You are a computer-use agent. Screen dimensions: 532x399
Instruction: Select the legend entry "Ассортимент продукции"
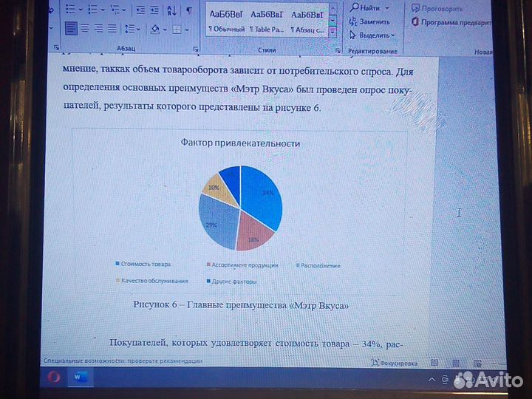(x=242, y=265)
